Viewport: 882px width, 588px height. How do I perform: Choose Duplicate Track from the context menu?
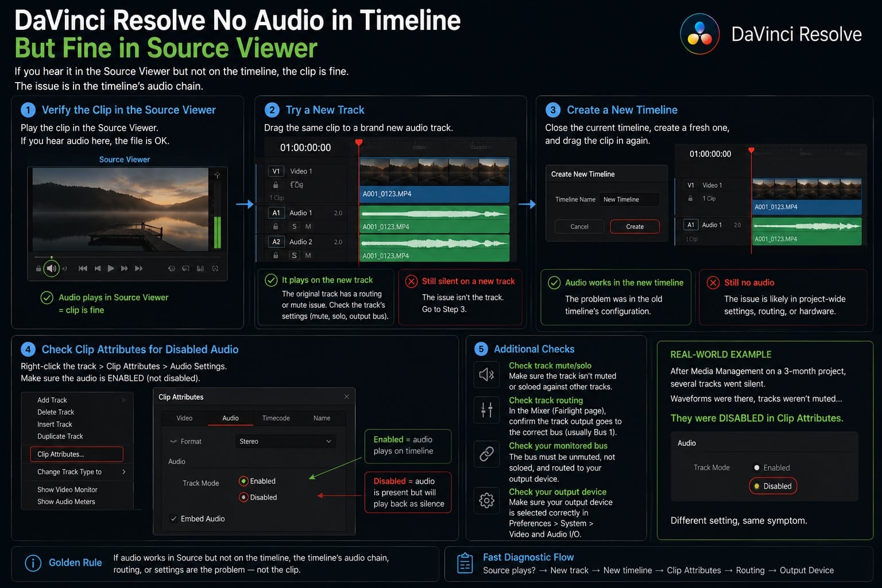(x=60, y=436)
